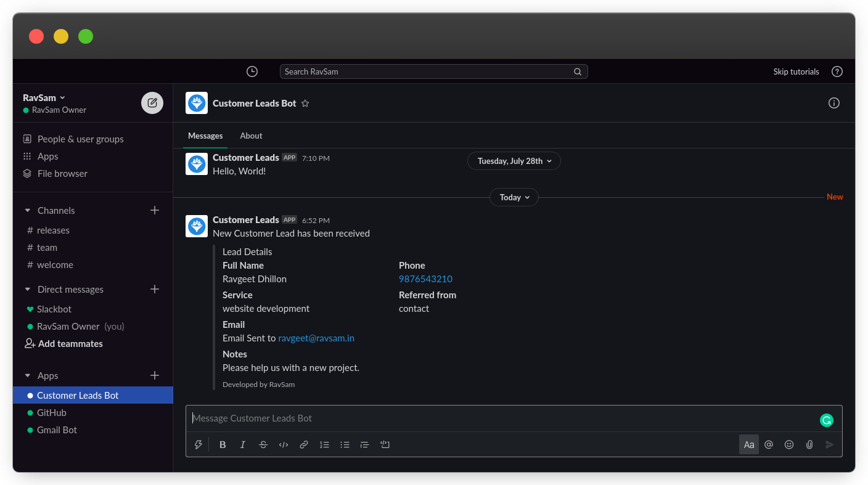Insert an emoji in the message box
This screenshot has height=485, width=868.
point(789,444)
